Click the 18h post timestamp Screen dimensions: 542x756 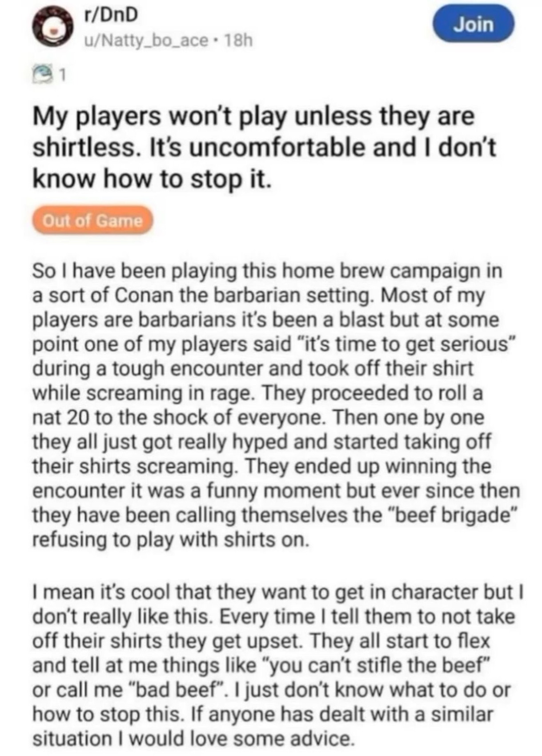[x=239, y=41]
